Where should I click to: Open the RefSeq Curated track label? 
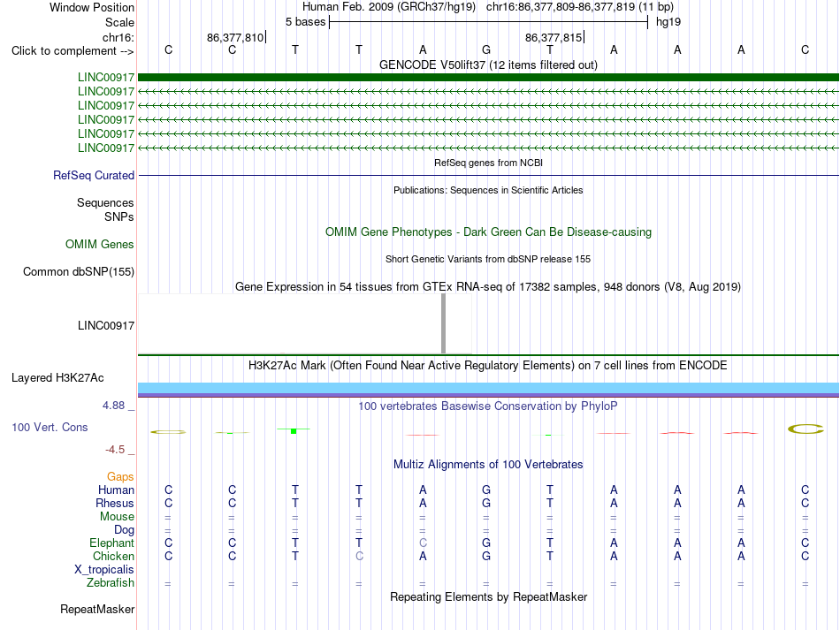pos(93,175)
